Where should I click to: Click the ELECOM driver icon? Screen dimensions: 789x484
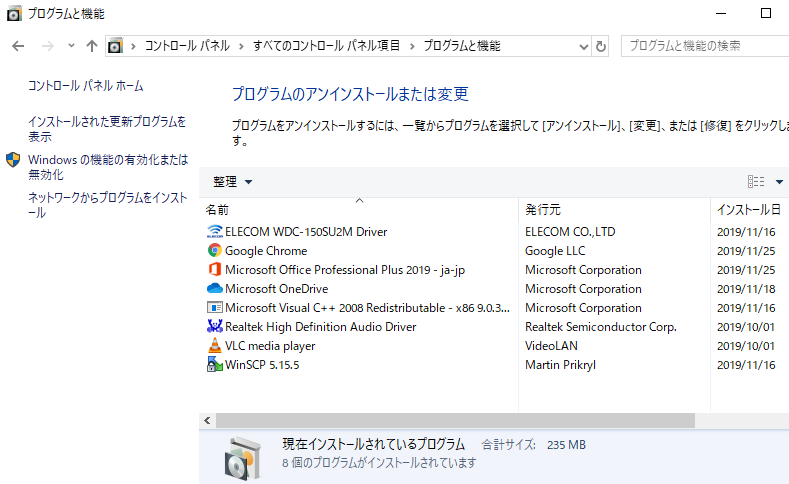tap(215, 231)
